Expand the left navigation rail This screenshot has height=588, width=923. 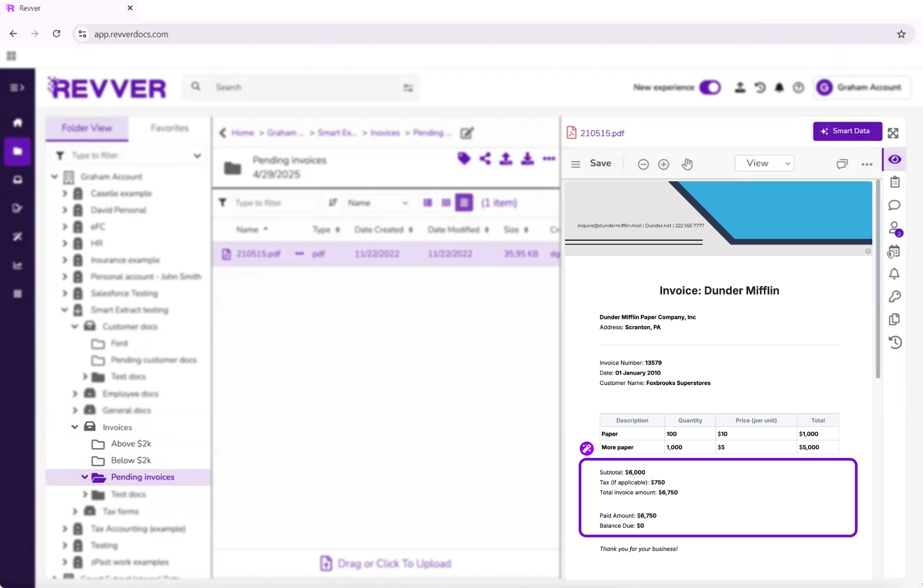pos(17,88)
